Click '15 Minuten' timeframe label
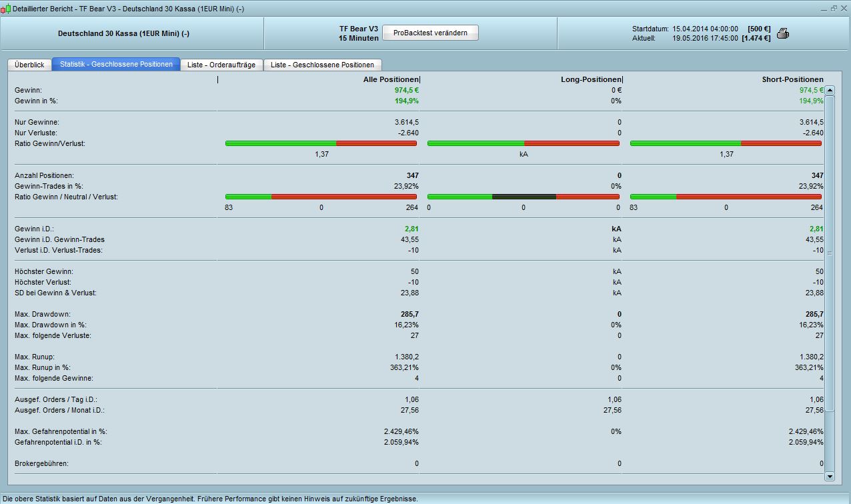The width and height of the screenshot is (851, 504). tap(359, 38)
